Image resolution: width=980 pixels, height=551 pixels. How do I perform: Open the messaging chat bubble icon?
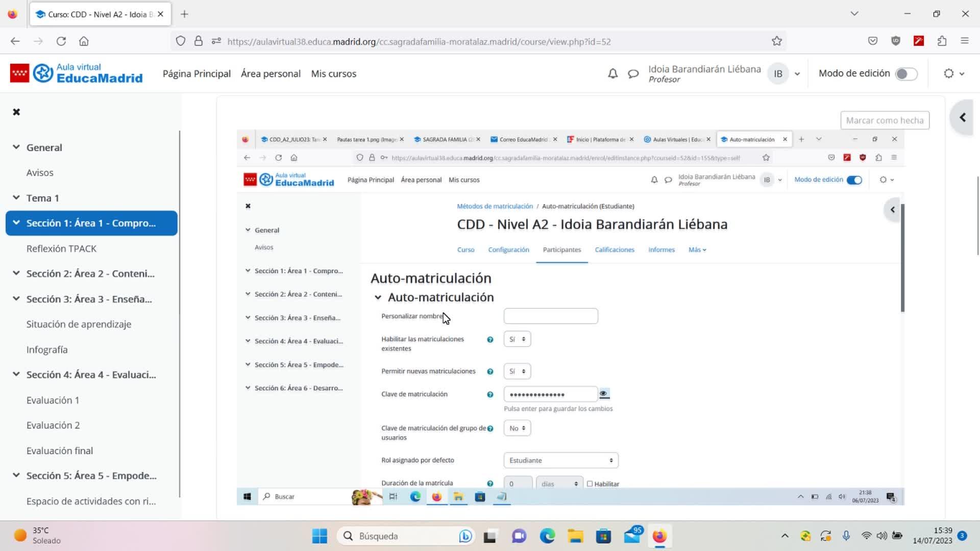[633, 74]
